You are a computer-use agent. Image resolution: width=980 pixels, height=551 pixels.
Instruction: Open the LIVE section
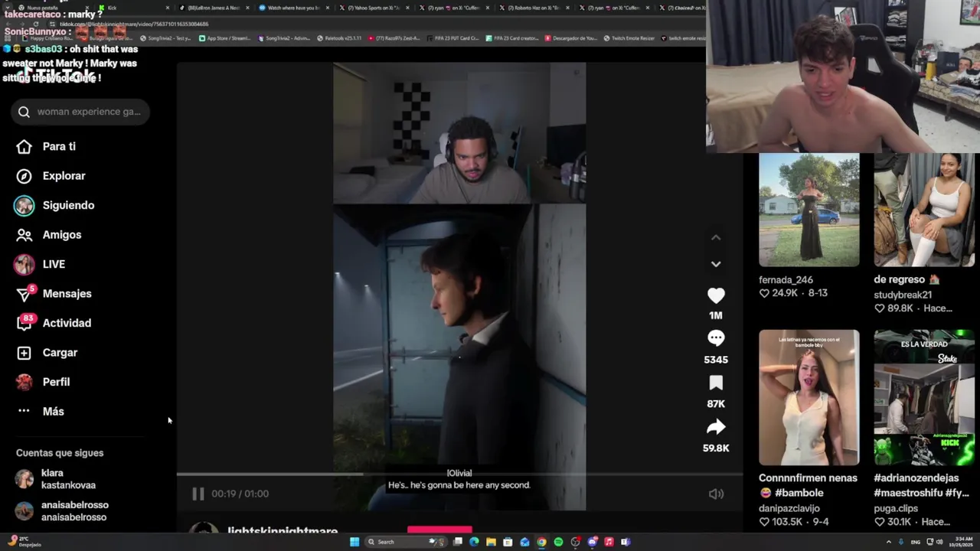[40, 264]
